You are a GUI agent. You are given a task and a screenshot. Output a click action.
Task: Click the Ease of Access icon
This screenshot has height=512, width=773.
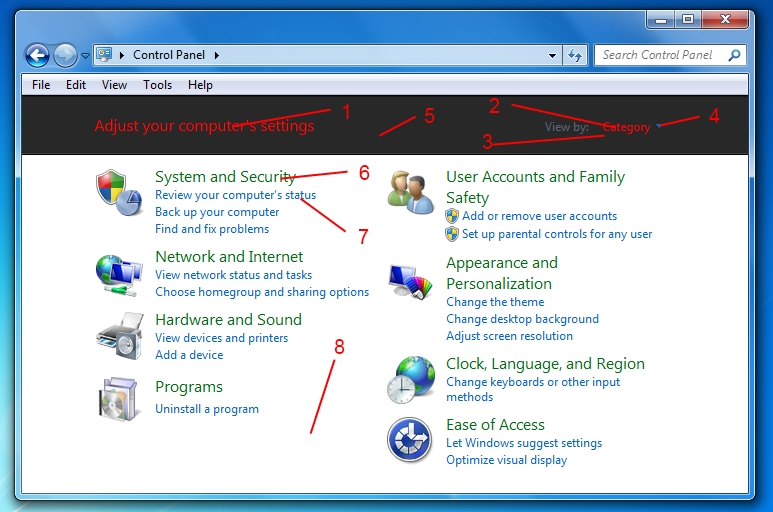[x=410, y=440]
